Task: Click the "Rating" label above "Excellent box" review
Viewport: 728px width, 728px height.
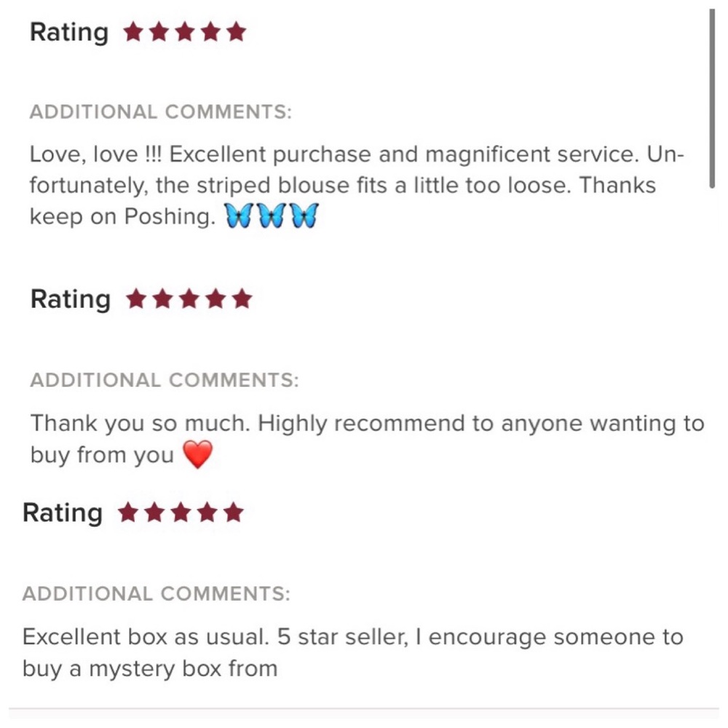Action: [63, 513]
